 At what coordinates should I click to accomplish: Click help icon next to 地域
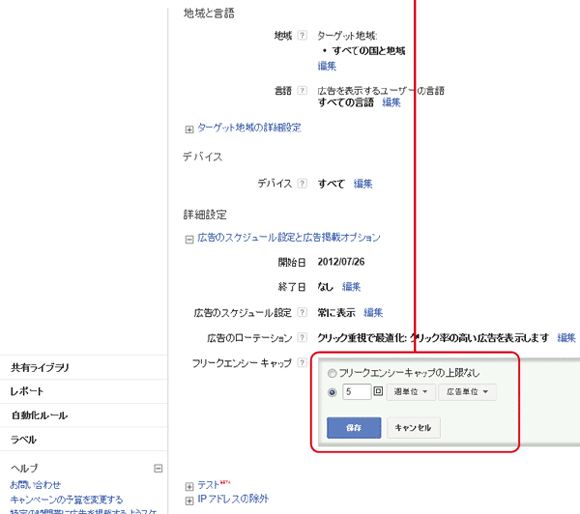302,35
